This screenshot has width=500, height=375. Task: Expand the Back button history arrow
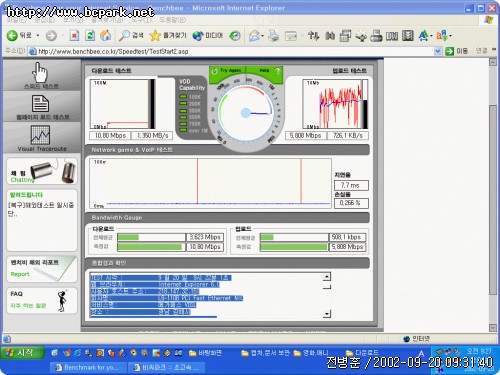coord(38,35)
